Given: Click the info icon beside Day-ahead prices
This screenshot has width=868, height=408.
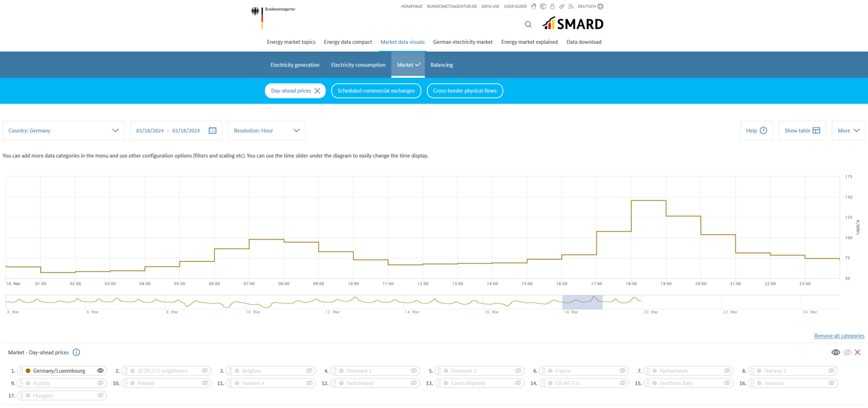Looking at the screenshot, I should pos(76,352).
